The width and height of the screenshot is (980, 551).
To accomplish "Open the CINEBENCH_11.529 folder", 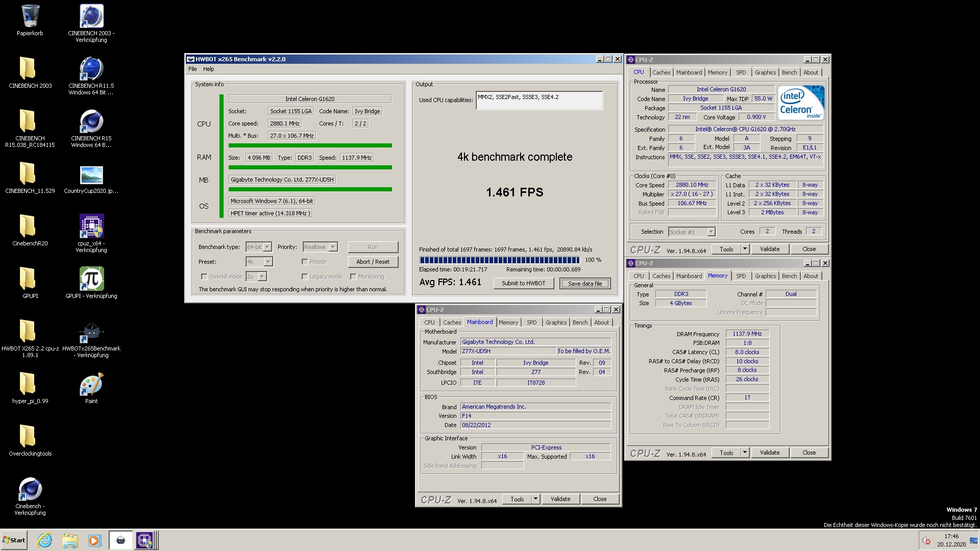I will tap(30, 178).
